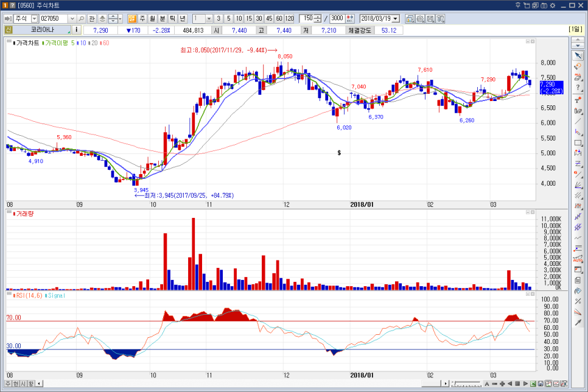This screenshot has width=588, height=392.
Task: Click the horizontal scrollbar left arrow at bottom
Action: tap(39, 383)
